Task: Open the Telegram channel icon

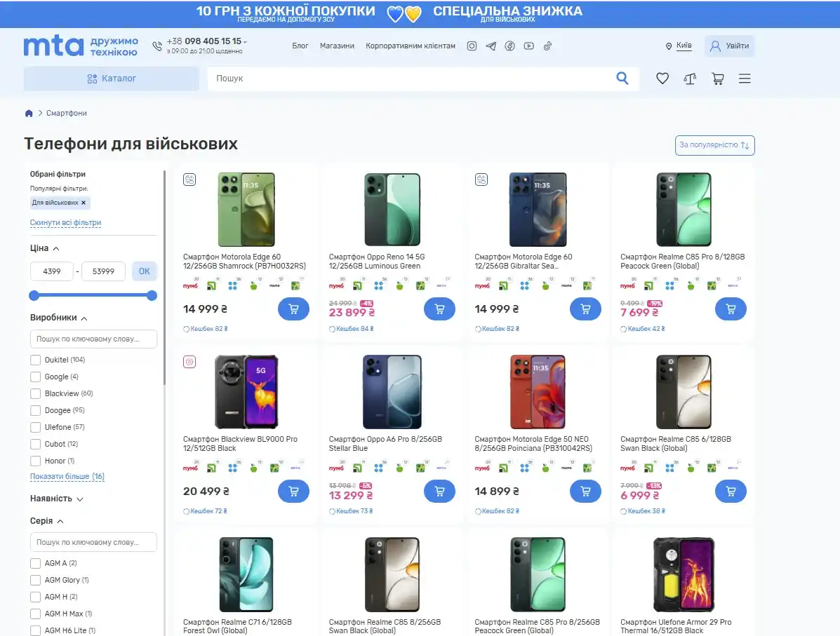Action: click(491, 45)
